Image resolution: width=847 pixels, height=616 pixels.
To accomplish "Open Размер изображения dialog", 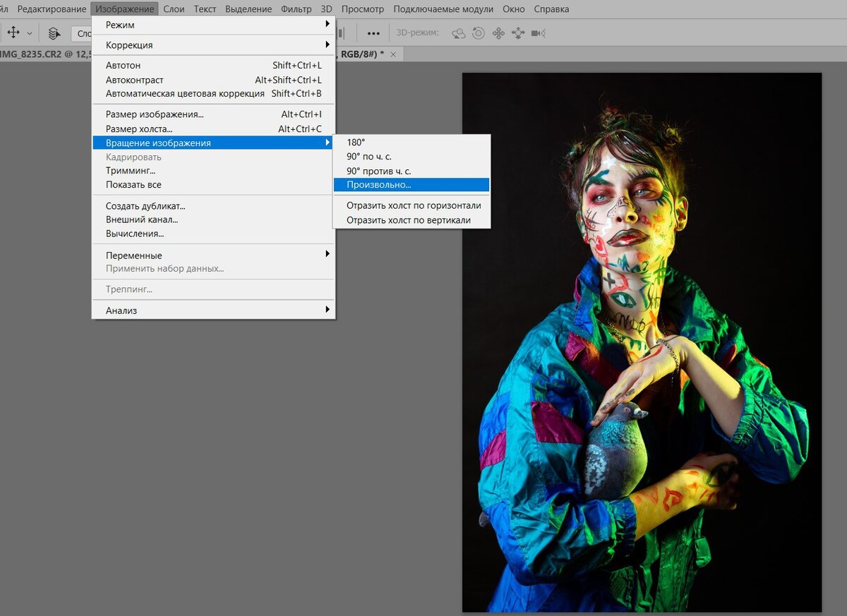I will point(214,114).
